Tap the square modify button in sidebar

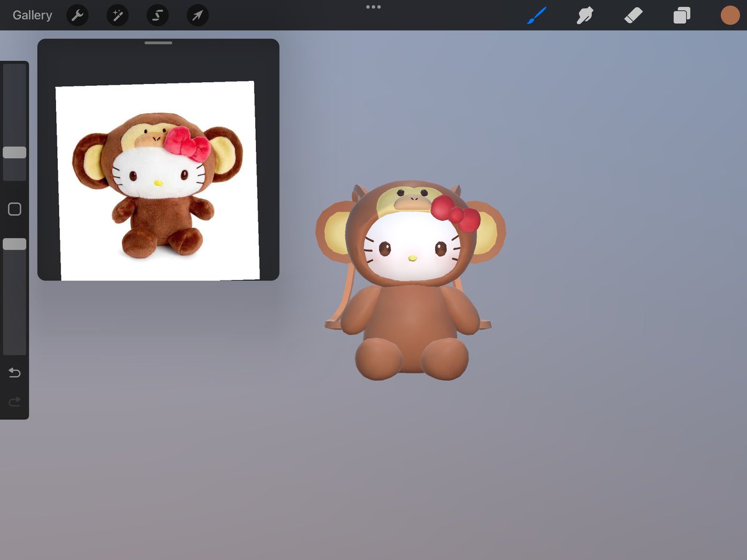[14, 209]
